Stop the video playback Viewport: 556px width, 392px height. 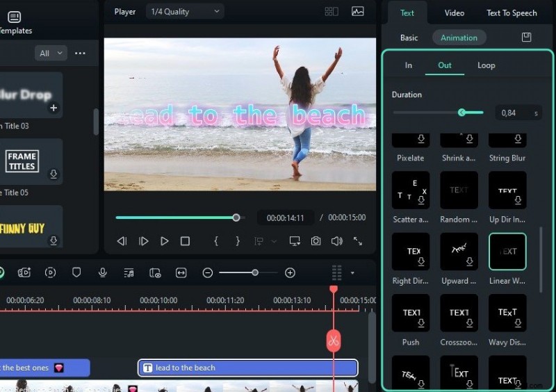coord(185,241)
